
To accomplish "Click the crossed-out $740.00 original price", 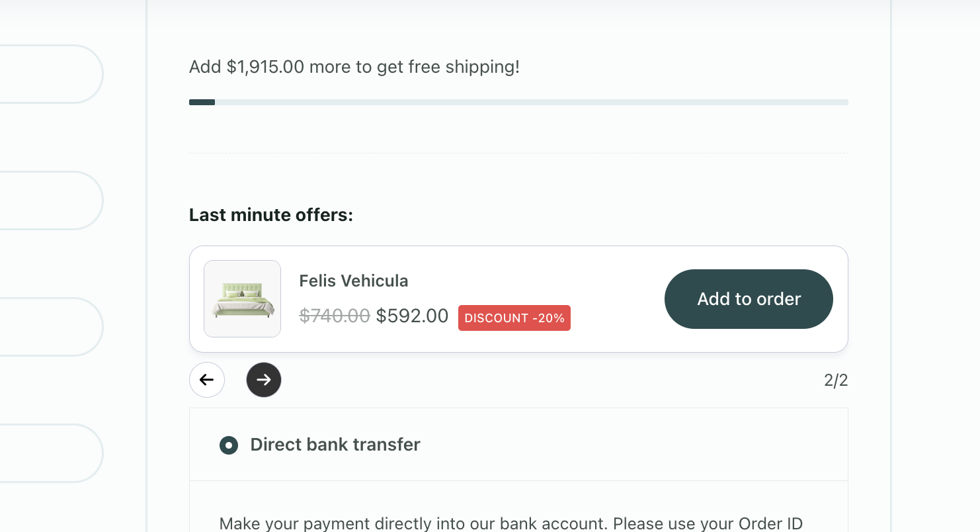I will pyautogui.click(x=334, y=316).
